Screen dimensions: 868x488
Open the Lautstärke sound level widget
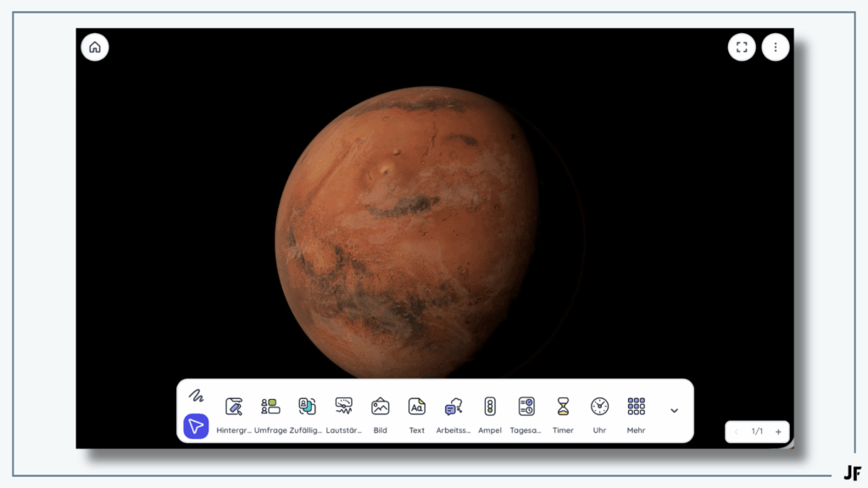point(343,412)
